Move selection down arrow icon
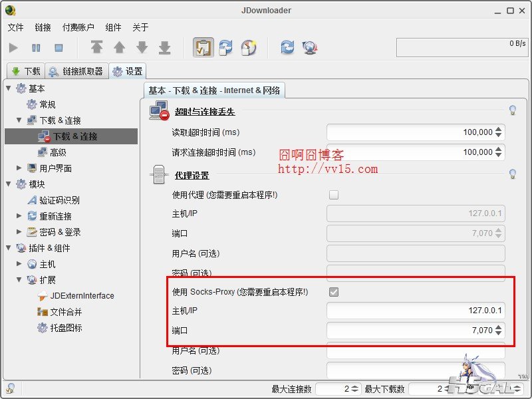The image size is (532, 399). tap(142, 47)
